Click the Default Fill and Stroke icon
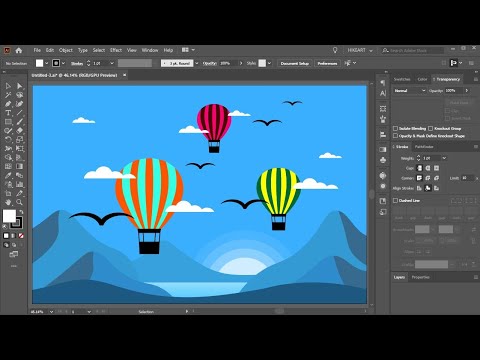Image resolution: width=480 pixels, height=360 pixels. [5, 227]
